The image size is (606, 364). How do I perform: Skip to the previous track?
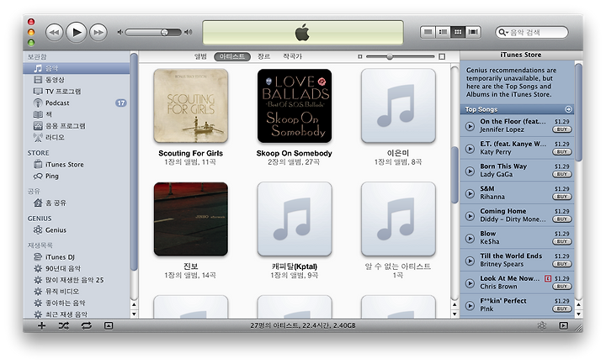(55, 33)
